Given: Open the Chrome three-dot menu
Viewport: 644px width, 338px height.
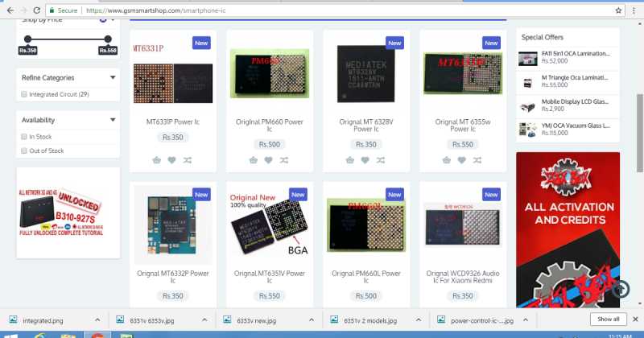Looking at the screenshot, I should (x=634, y=10).
